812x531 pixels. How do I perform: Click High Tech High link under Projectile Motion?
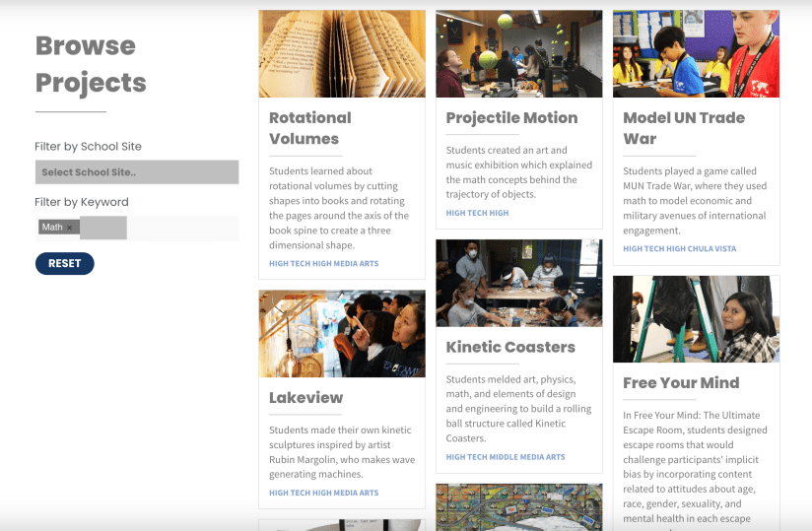coord(477,213)
